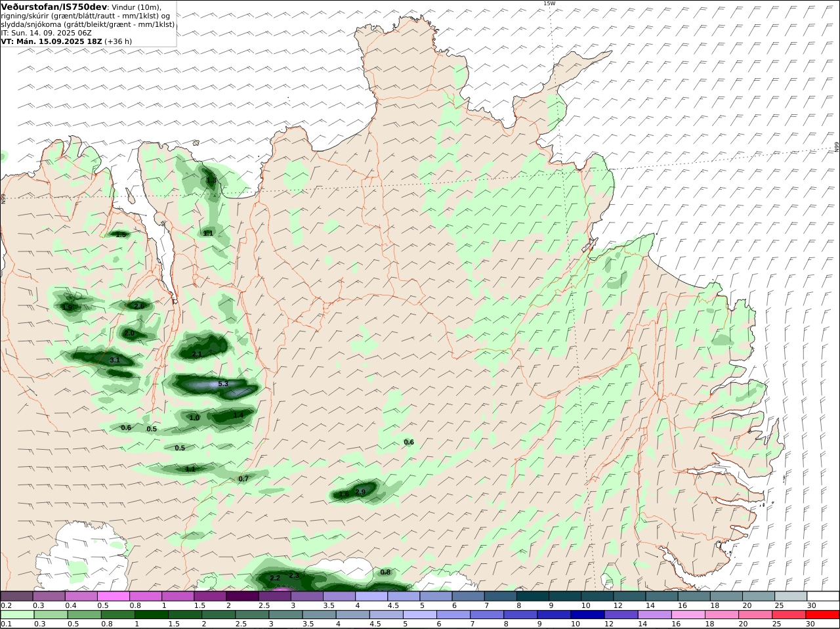Click the 1.3 precipitation value label
This screenshot has width=840, height=629.
pos(211,180)
